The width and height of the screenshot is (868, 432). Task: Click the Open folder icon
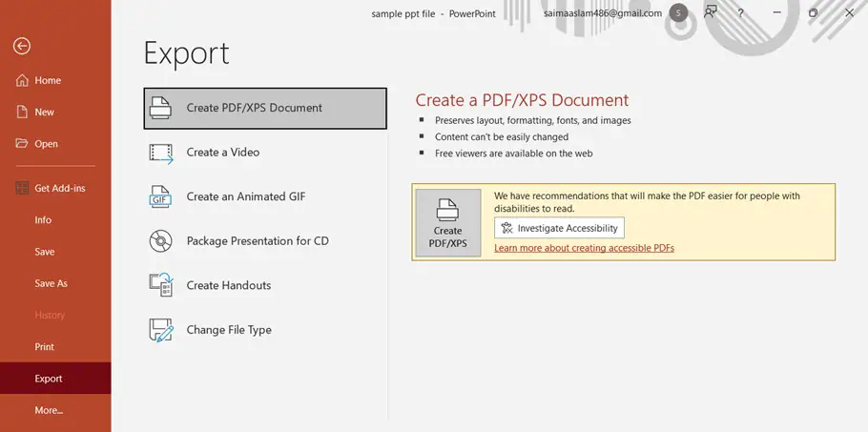[22, 143]
